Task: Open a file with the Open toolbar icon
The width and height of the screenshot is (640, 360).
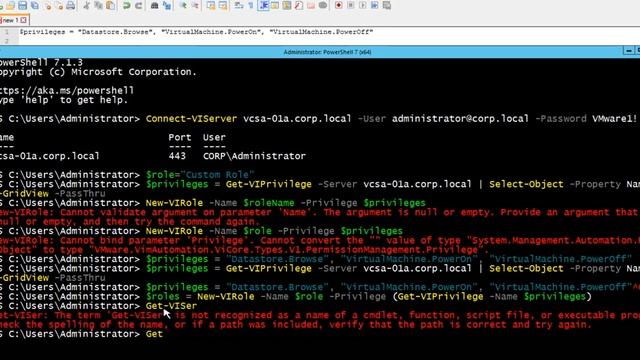Action: click(x=11, y=5)
